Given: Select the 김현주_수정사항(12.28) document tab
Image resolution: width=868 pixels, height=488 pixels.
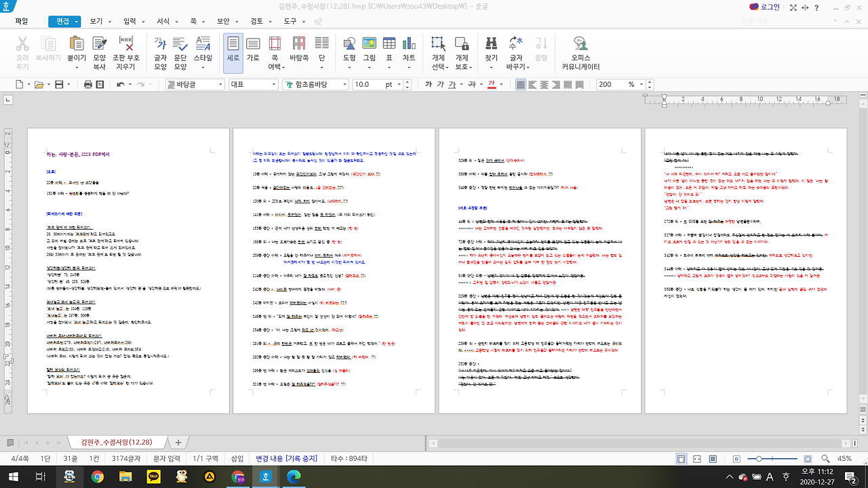Looking at the screenshot, I should pos(116,442).
